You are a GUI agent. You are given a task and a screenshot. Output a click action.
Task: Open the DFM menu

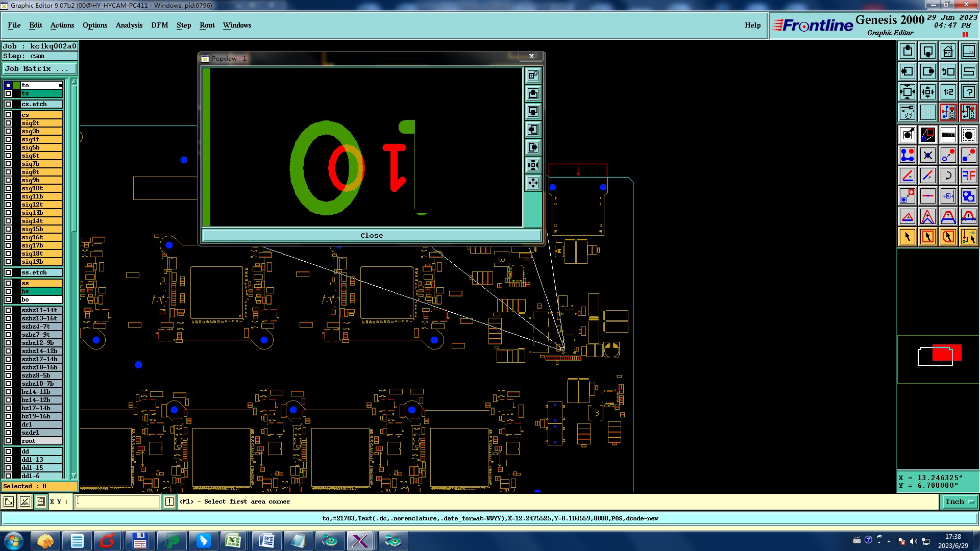pos(159,25)
